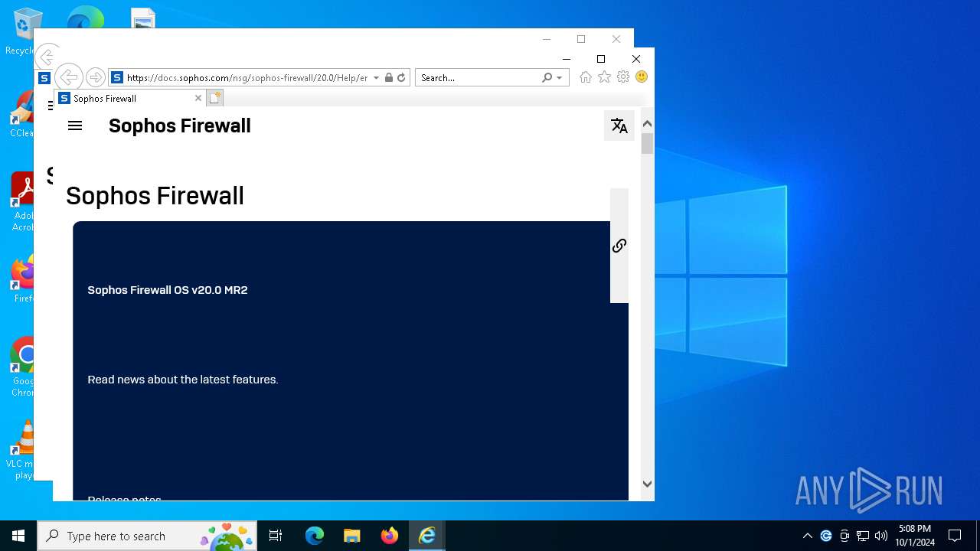The width and height of the screenshot is (980, 551).
Task: Click the Sophos Firewall header title
Action: pyautogui.click(x=180, y=126)
